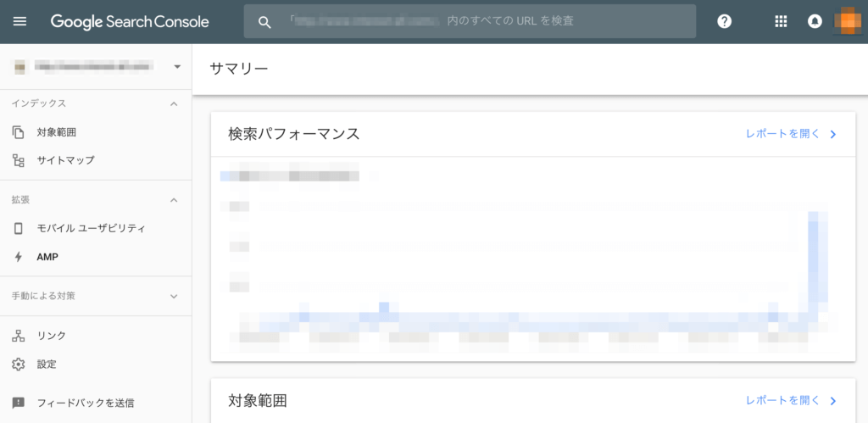
Task: Open the help question mark icon
Action: coord(724,21)
